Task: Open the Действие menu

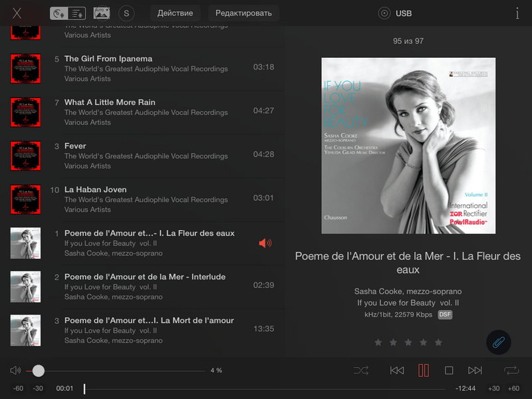Action: (x=175, y=13)
